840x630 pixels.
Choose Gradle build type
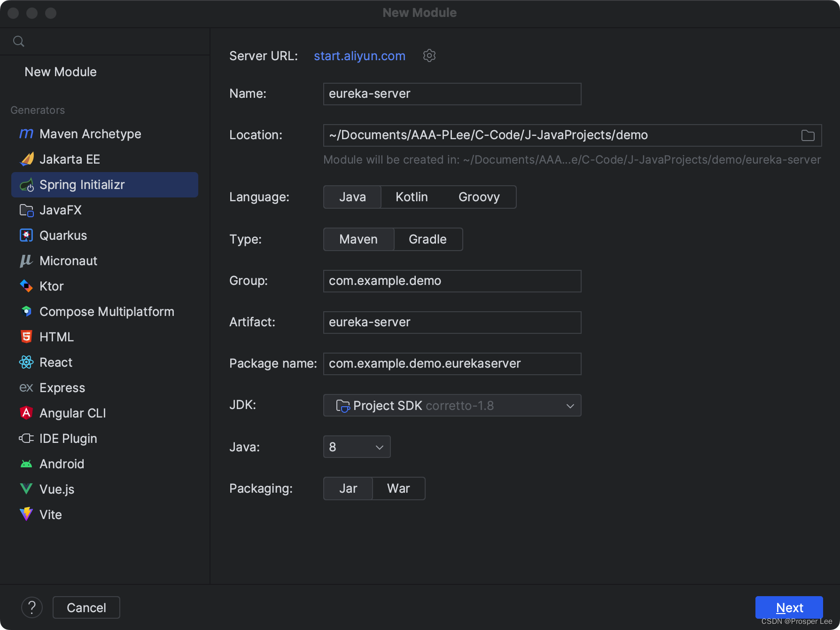click(428, 239)
